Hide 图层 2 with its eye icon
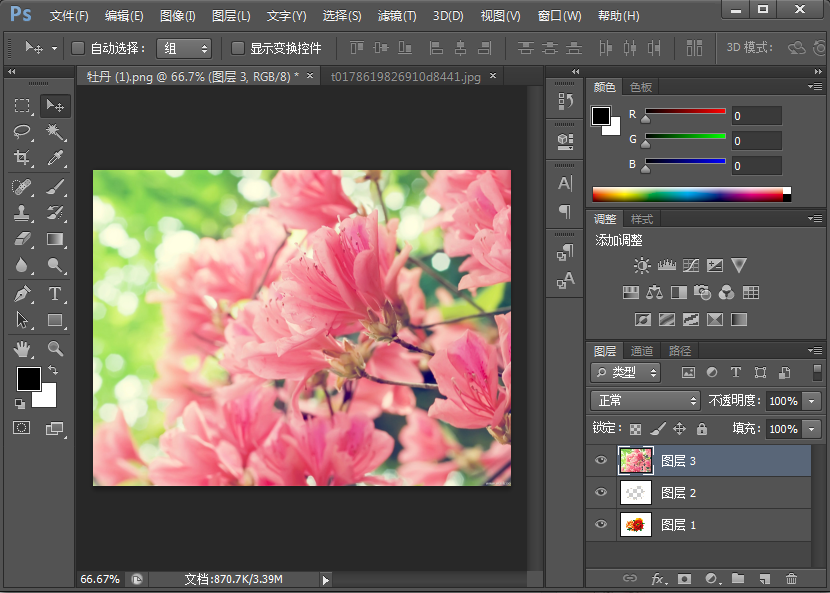This screenshot has width=830, height=593. tap(601, 492)
